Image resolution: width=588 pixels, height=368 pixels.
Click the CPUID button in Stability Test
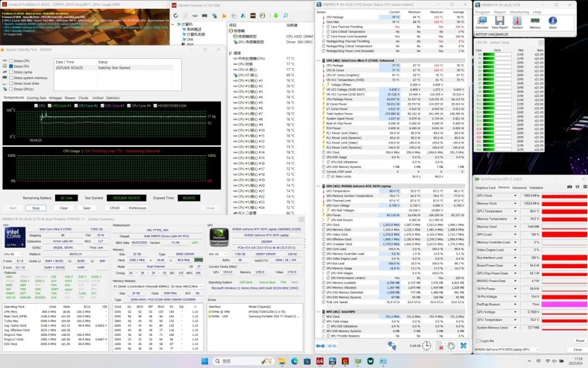(x=115, y=208)
